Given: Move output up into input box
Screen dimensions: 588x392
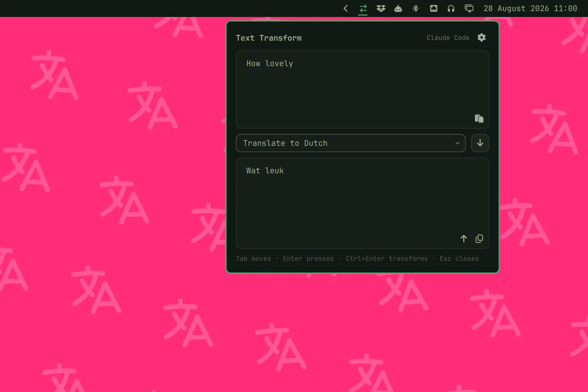Looking at the screenshot, I should pos(464,239).
